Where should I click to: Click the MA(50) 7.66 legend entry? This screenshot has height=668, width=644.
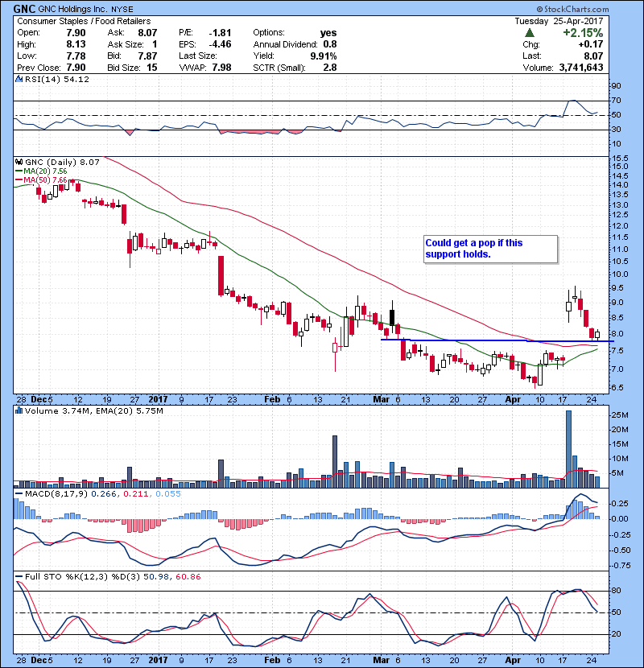(x=41, y=179)
